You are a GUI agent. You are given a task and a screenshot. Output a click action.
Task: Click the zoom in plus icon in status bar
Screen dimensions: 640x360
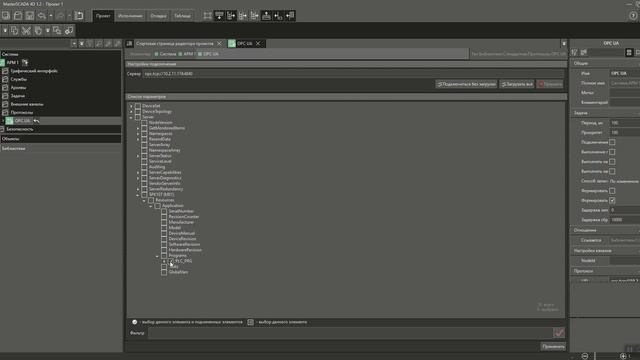623,356
